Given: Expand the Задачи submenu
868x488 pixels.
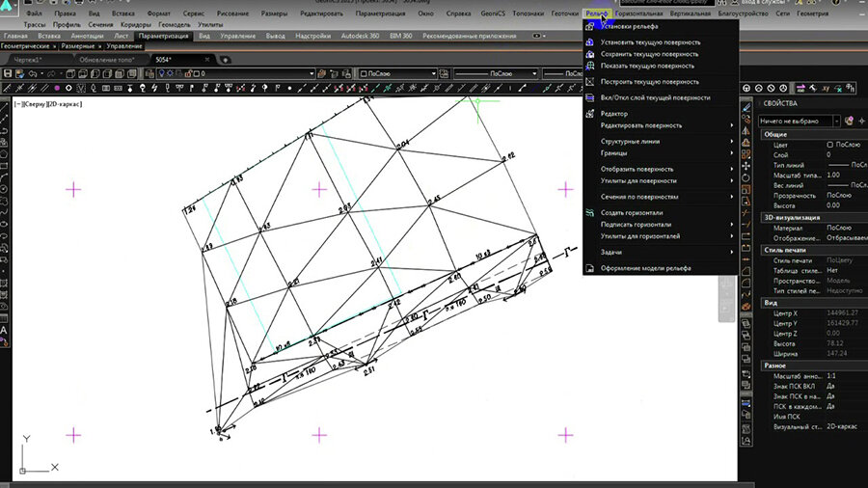Looking at the screenshot, I should pos(661,253).
